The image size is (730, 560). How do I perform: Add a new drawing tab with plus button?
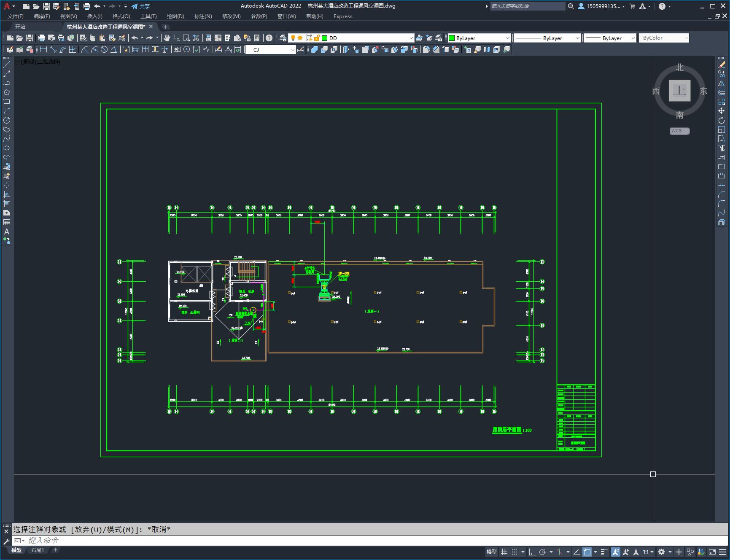165,27
